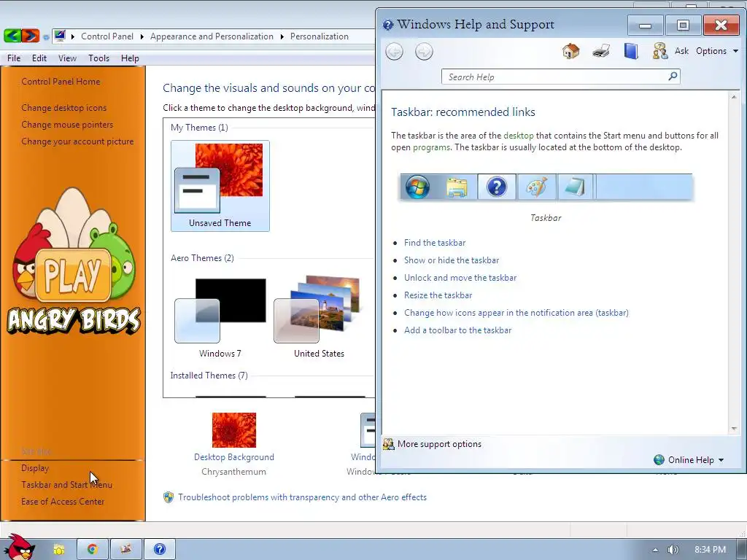Click the Forward arrow in Help and Support
The image size is (747, 560).
pos(424,52)
